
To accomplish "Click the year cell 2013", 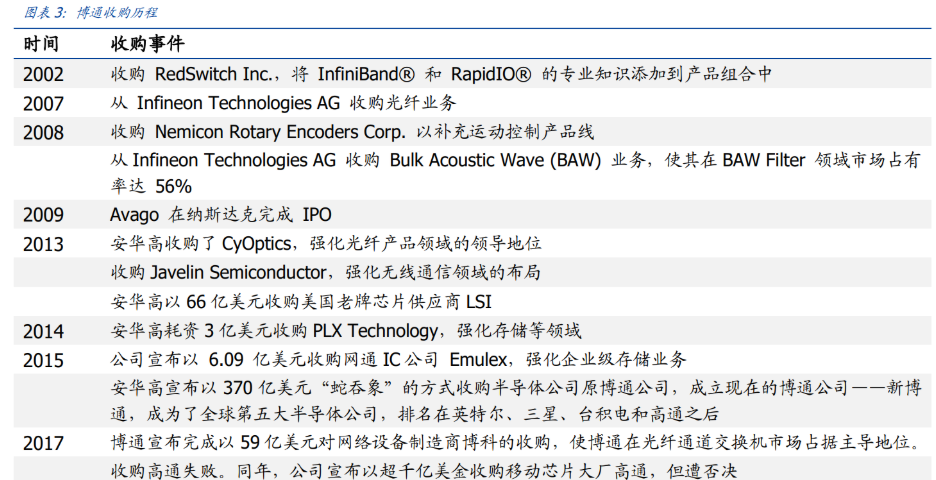I will [x=43, y=244].
